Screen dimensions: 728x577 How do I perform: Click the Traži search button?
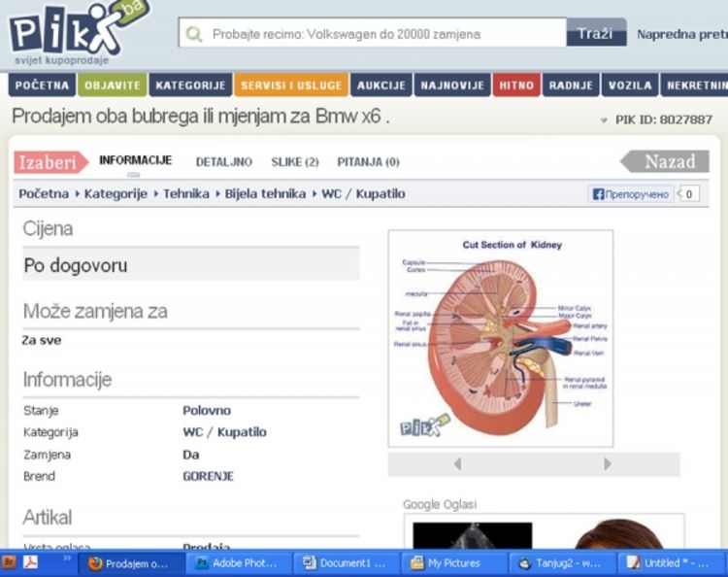(x=596, y=33)
